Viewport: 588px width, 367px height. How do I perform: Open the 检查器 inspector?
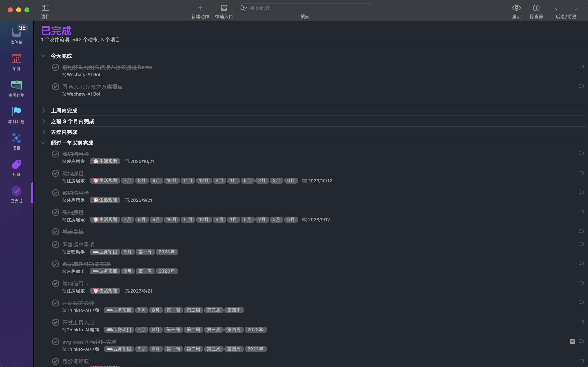click(x=536, y=8)
